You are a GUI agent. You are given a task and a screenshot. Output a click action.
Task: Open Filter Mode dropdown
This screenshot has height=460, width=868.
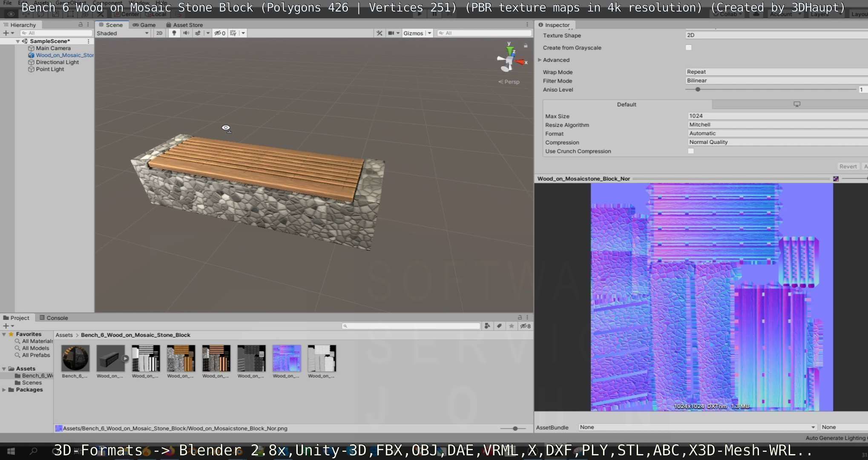[776, 80]
